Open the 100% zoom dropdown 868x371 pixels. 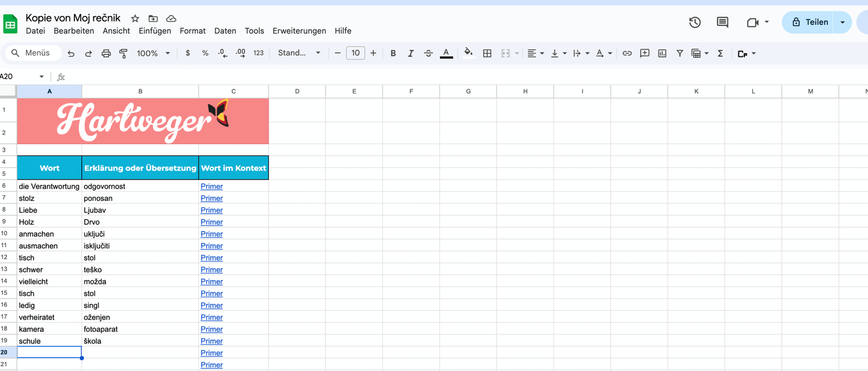coord(154,53)
